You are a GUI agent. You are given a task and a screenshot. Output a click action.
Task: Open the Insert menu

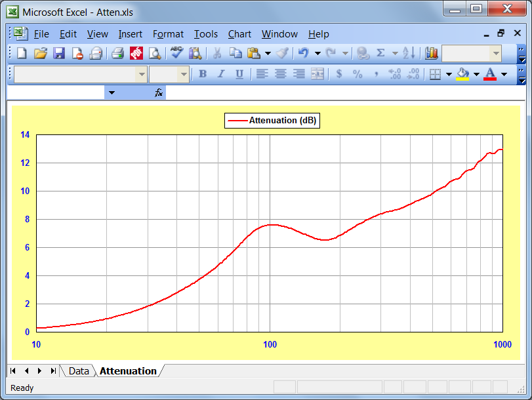(131, 34)
